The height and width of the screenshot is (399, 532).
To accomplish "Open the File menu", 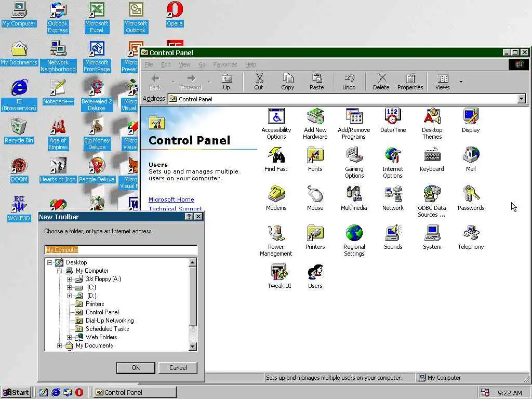I will [x=149, y=64].
